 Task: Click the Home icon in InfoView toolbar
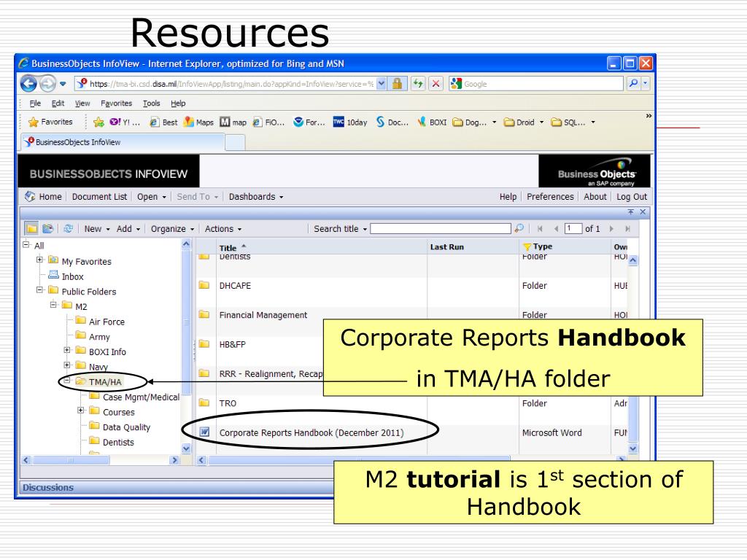click(x=30, y=196)
